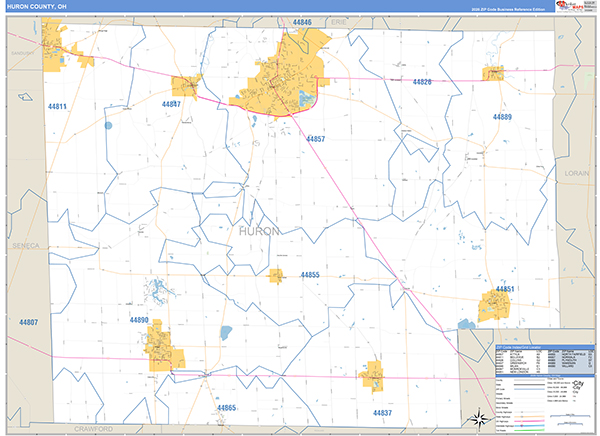Viewport: 600px width, 436px height.
Task: Click the ZIP code label 44826
Action: coord(422,82)
